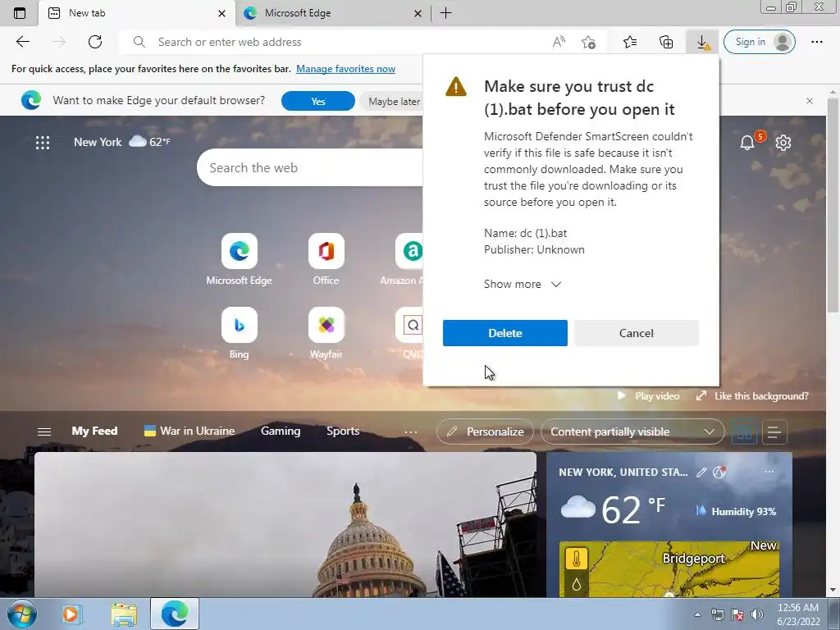This screenshot has width=840, height=630.
Task: Launch Windows Media Player from taskbar
Action: coord(71,614)
